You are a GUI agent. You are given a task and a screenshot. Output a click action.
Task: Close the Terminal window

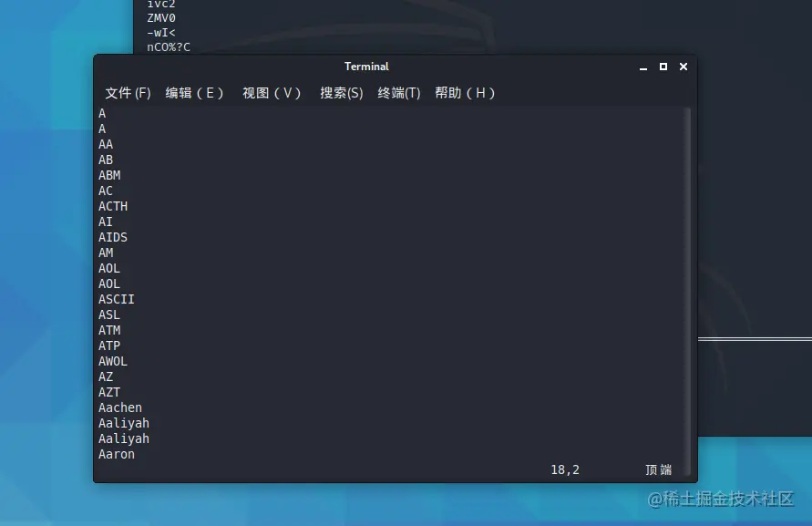pos(684,67)
